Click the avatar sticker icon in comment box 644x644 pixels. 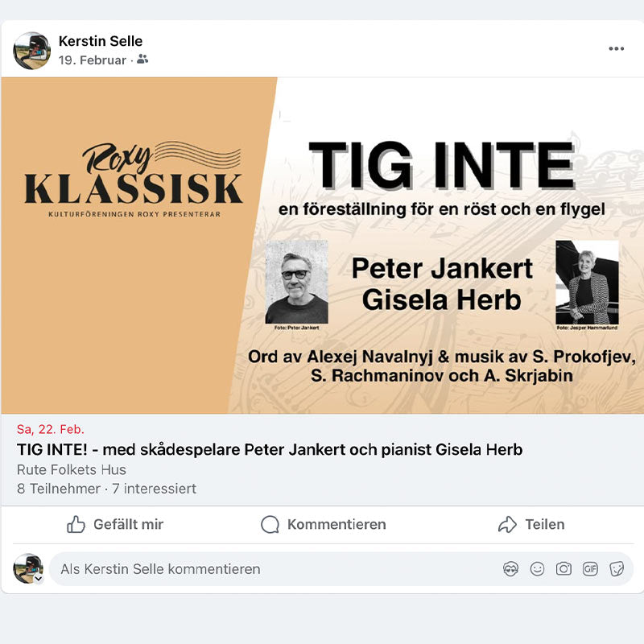click(510, 569)
